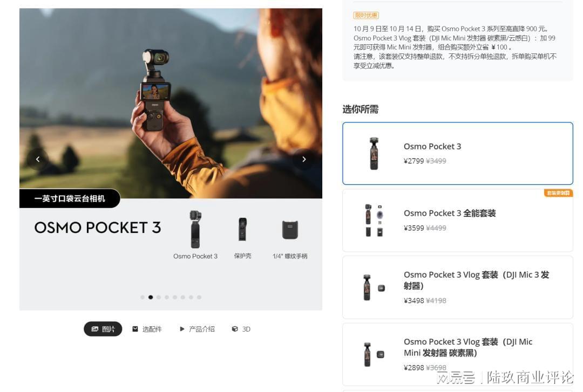Jump to the first carousel dot
The height and width of the screenshot is (392, 583).
point(143,297)
